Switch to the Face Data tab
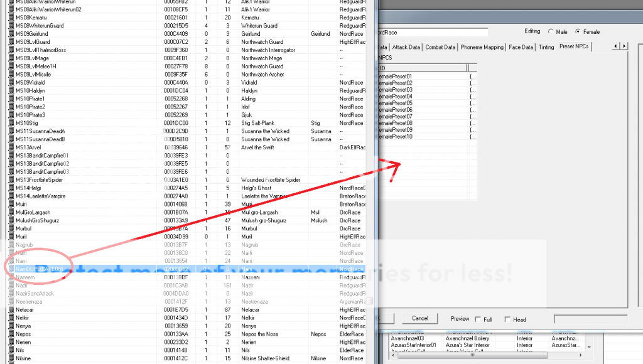The image size is (643, 364). (521, 47)
